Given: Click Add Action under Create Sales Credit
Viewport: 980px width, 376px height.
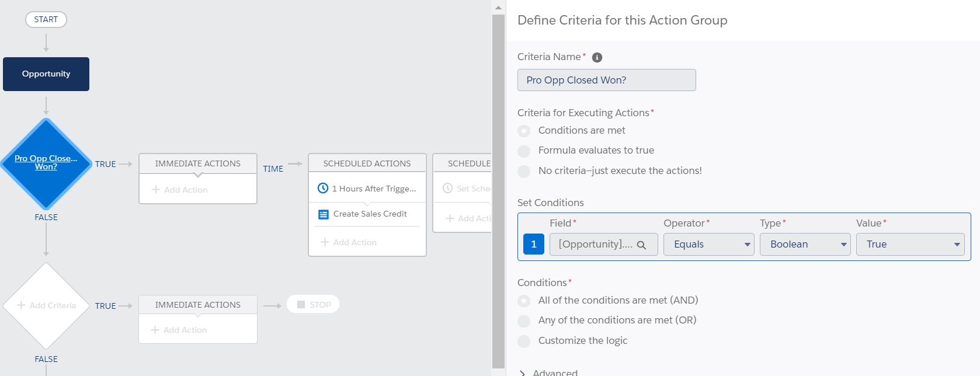Looking at the screenshot, I should [x=349, y=242].
